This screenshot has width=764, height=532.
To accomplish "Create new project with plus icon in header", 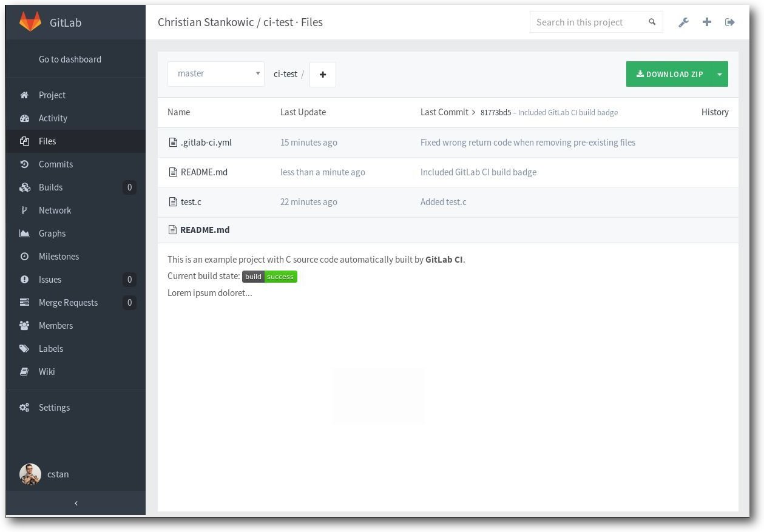I will click(707, 22).
